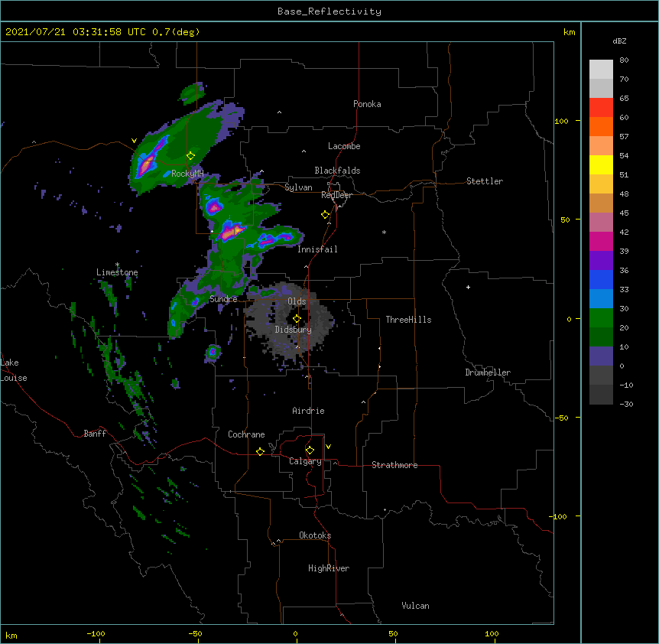
Task: Click the Lake Louise label
Action: 14,370
